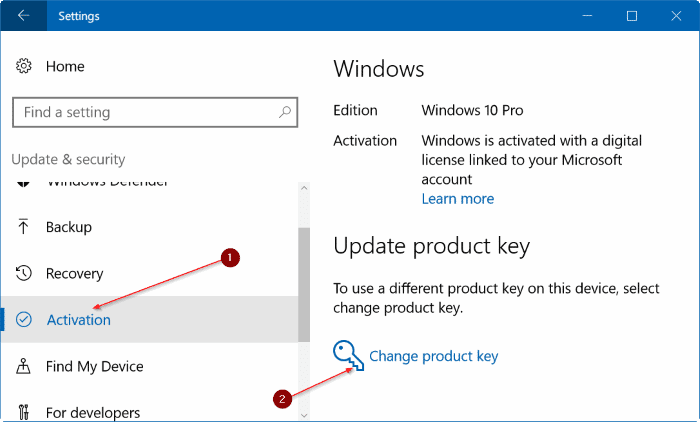Click the key icon beside Change product key
Image resolution: width=700 pixels, height=422 pixels.
[x=347, y=356]
